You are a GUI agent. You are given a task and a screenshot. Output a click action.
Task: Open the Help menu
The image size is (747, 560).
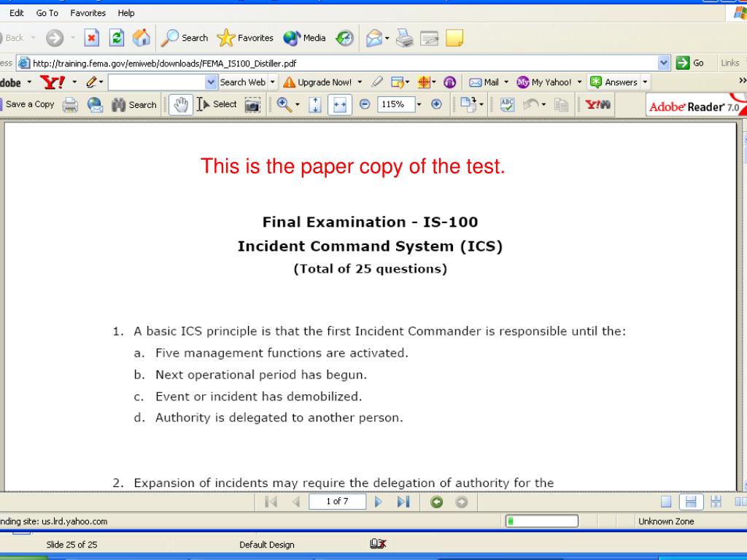126,13
